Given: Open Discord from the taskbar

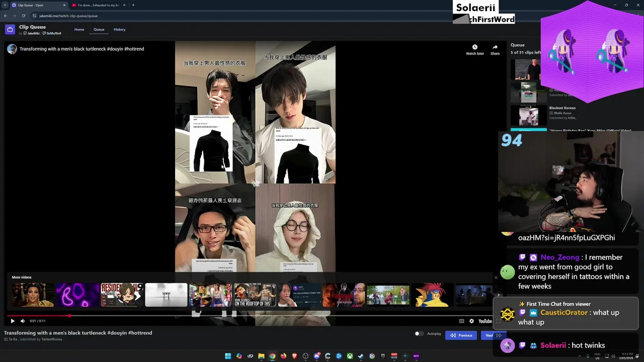Looking at the screenshot, I should point(316,356).
